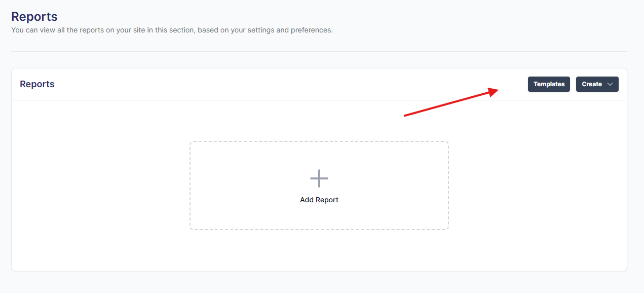The height and width of the screenshot is (293, 644).
Task: Select the dashed Add Report placeholder box
Action: [x=319, y=218]
